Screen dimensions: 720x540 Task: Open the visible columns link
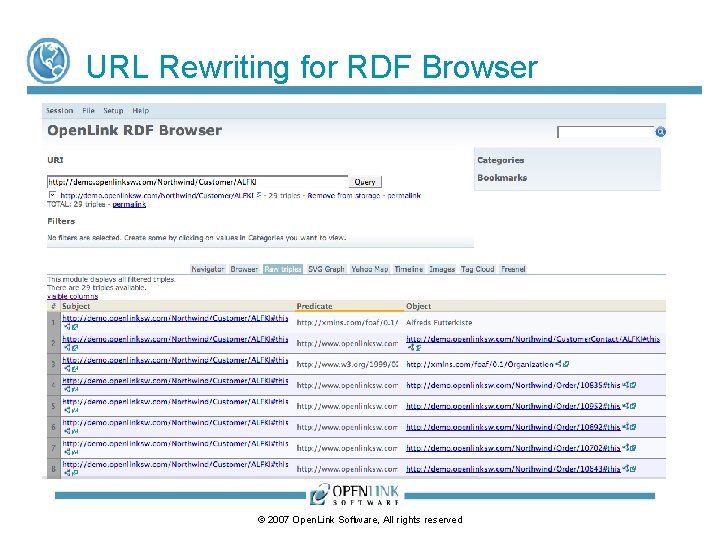point(73,296)
